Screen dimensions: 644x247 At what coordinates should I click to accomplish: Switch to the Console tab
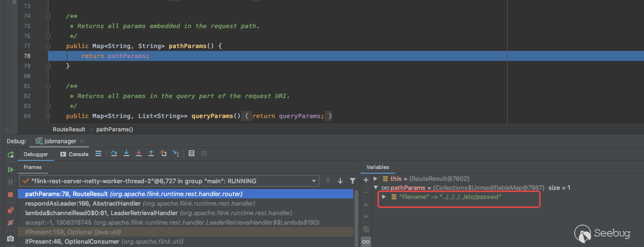75,154
